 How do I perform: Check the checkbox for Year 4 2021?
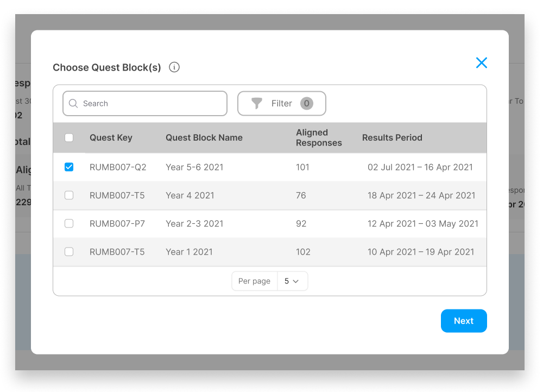[69, 195]
